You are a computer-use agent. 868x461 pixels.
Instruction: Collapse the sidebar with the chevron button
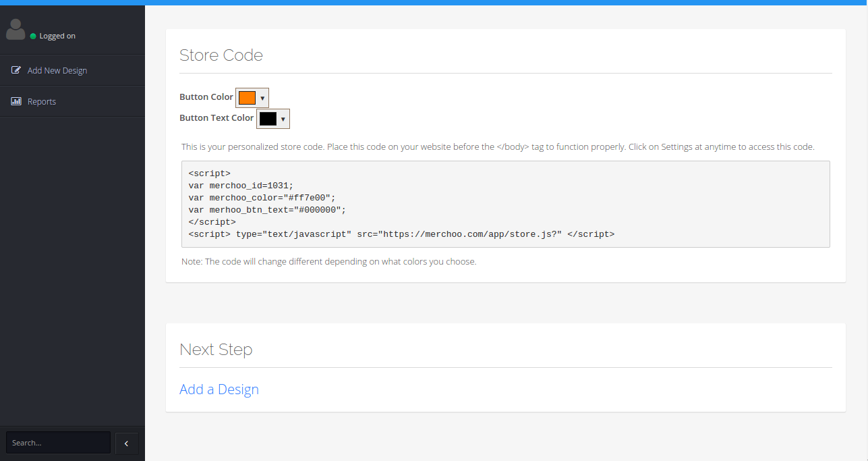(127, 443)
